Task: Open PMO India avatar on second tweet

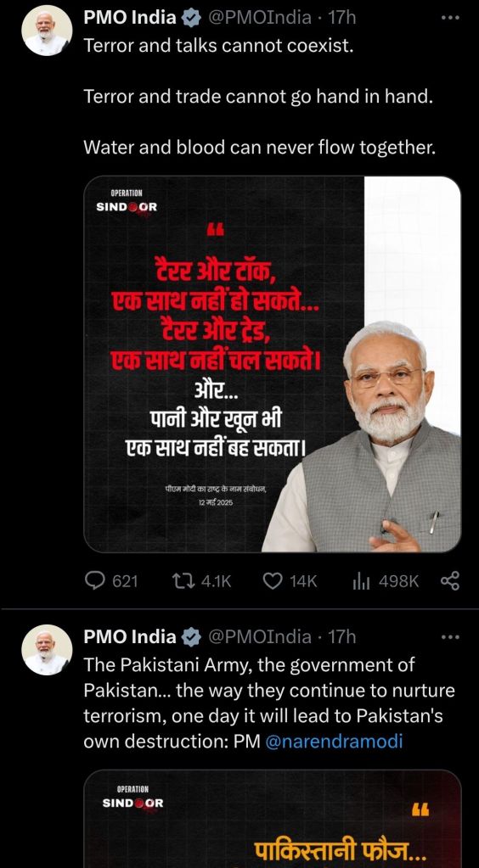Action: 47,650
